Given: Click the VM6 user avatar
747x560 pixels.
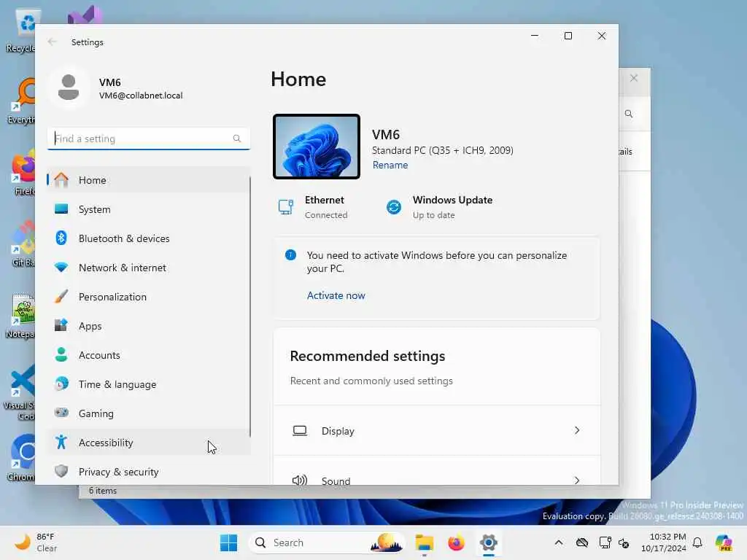Looking at the screenshot, I should (69, 87).
